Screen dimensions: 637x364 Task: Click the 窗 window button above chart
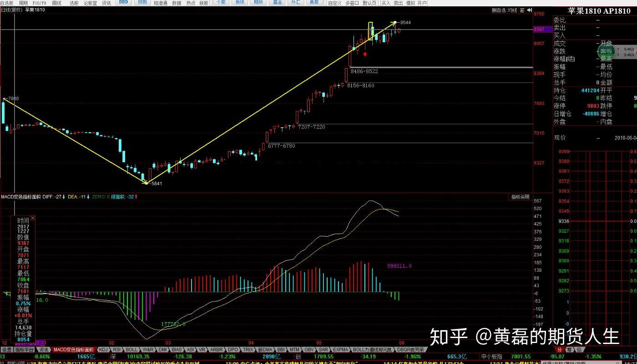point(522,10)
